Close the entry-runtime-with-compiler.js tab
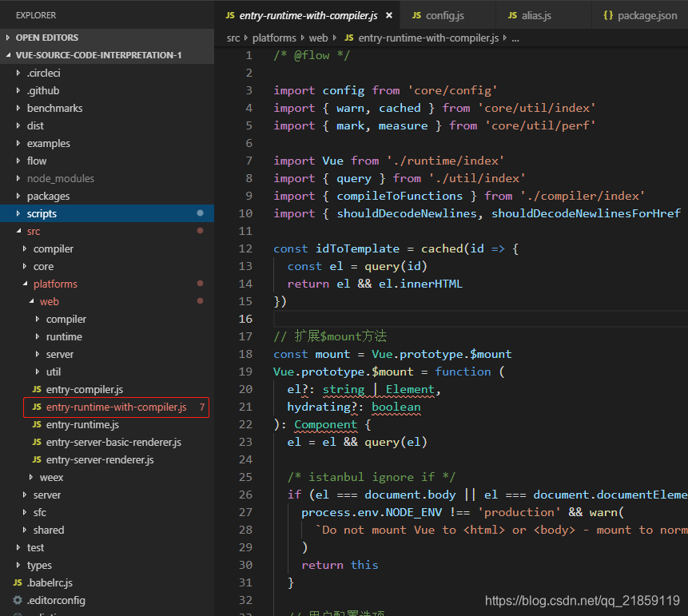This screenshot has height=616, width=688. pyautogui.click(x=389, y=15)
